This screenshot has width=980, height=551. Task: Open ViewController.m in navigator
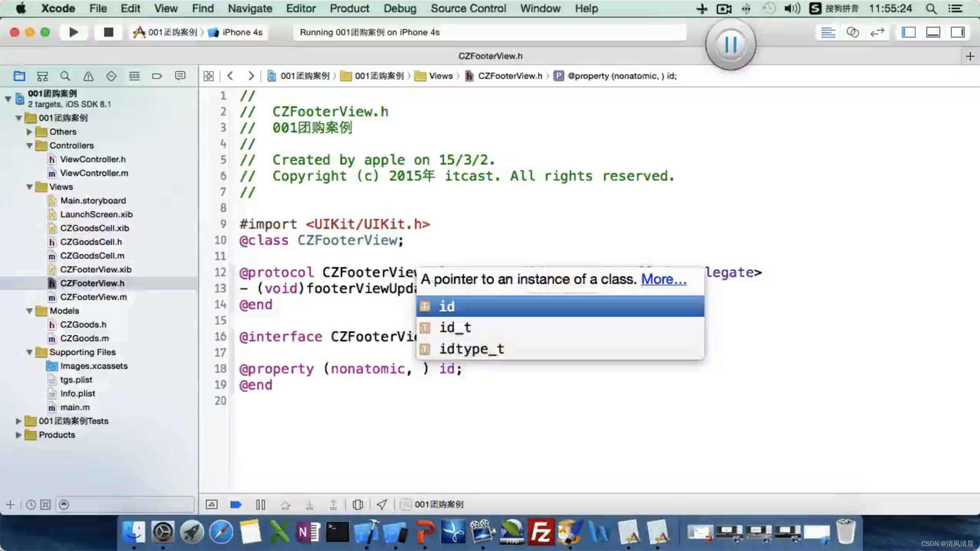click(x=94, y=173)
